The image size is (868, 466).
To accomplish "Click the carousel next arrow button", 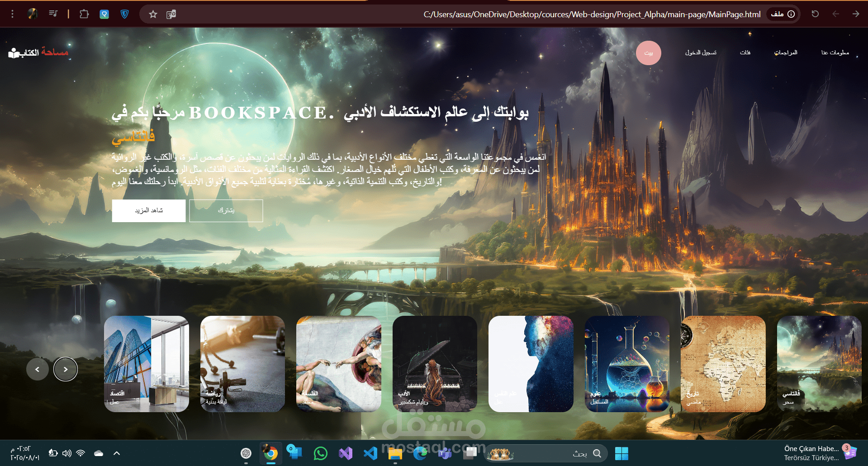I will pyautogui.click(x=66, y=369).
